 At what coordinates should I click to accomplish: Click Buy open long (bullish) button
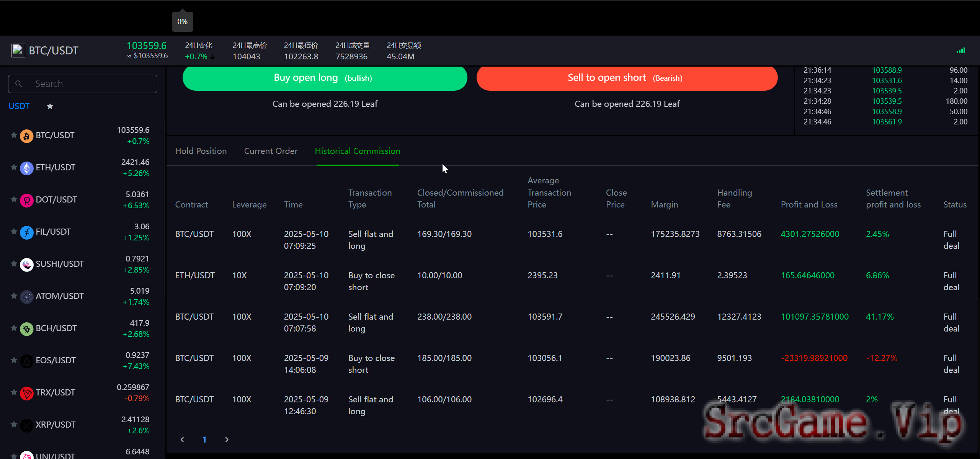[x=325, y=78]
